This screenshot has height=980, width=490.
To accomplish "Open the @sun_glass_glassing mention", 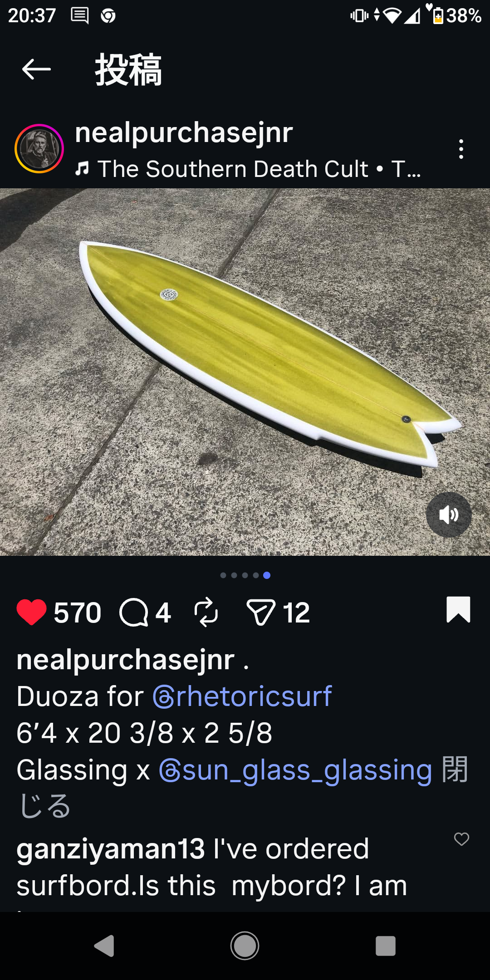I will [295, 770].
